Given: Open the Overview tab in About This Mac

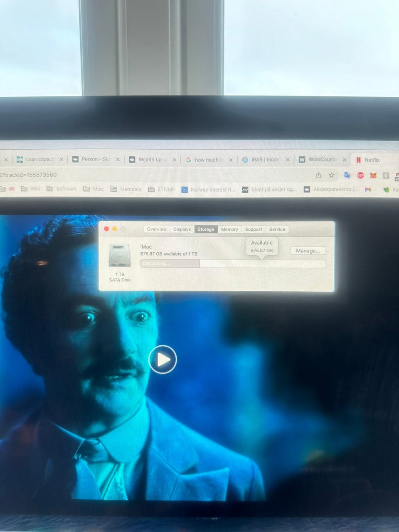Looking at the screenshot, I should click(157, 229).
